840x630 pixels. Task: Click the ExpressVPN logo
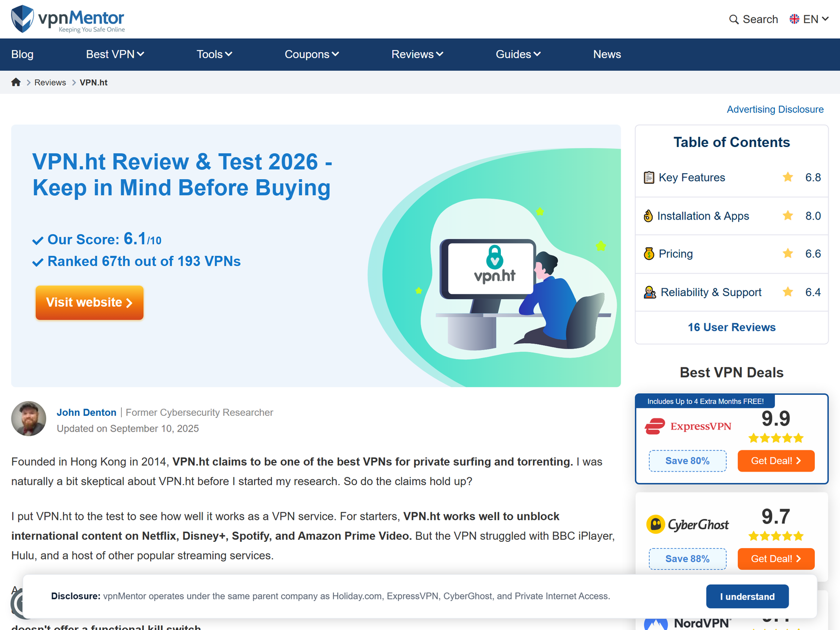click(688, 426)
